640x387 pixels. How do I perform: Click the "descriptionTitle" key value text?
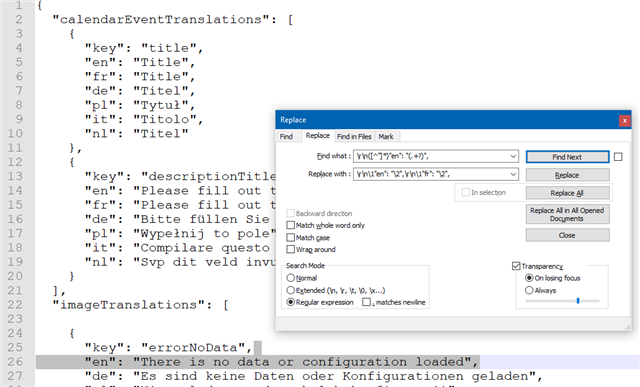point(209,177)
